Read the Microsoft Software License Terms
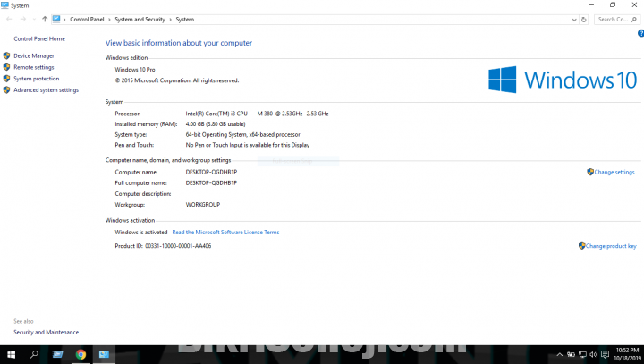Image resolution: width=644 pixels, height=364 pixels. click(x=225, y=233)
